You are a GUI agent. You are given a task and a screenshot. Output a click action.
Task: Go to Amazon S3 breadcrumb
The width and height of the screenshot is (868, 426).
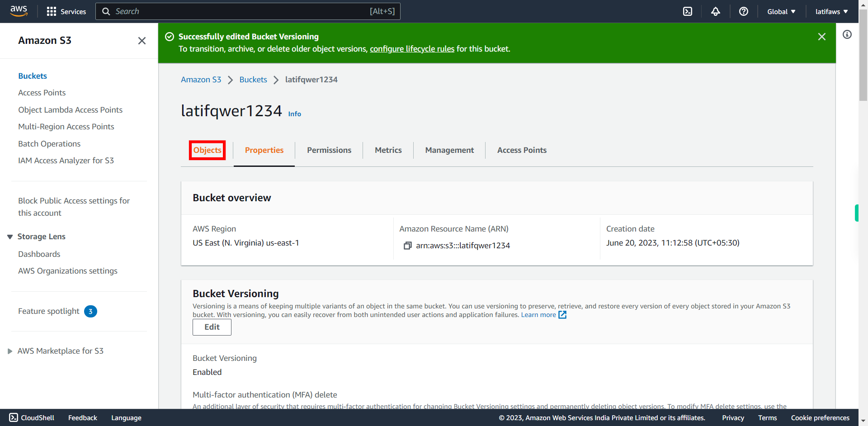[x=201, y=80]
